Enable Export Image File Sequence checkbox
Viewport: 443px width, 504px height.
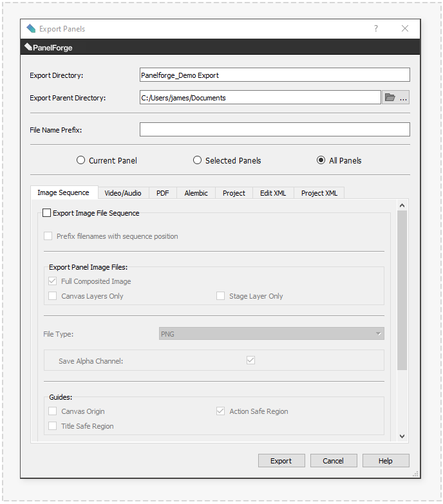point(47,213)
